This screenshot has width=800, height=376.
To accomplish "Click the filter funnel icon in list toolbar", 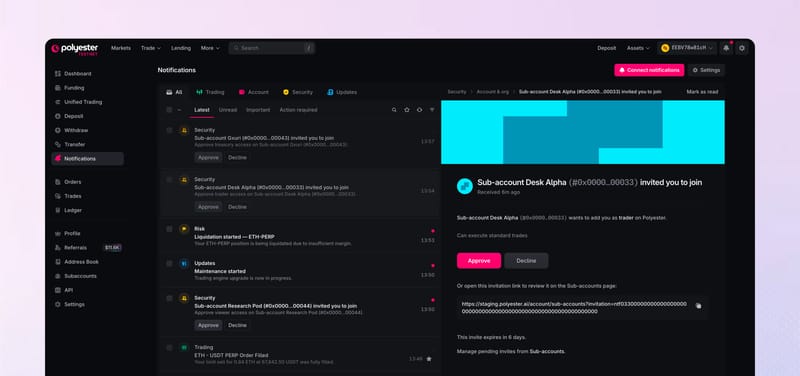I will (x=432, y=110).
